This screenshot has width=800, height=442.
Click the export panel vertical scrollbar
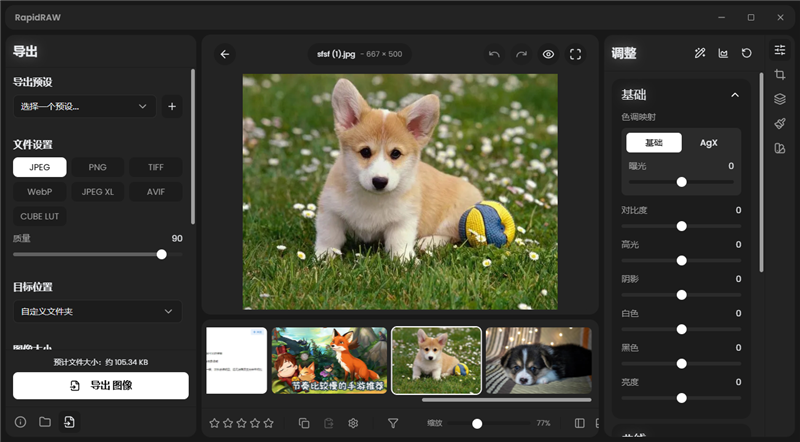click(192, 146)
